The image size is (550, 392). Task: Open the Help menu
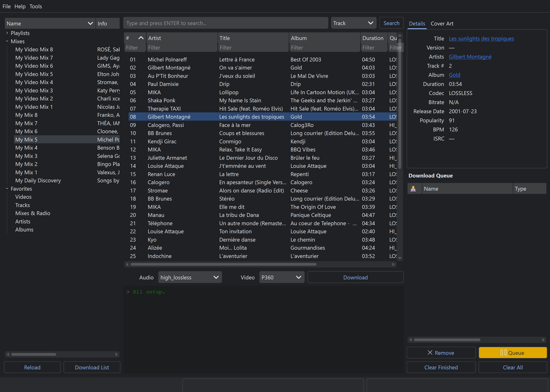pyautogui.click(x=20, y=6)
